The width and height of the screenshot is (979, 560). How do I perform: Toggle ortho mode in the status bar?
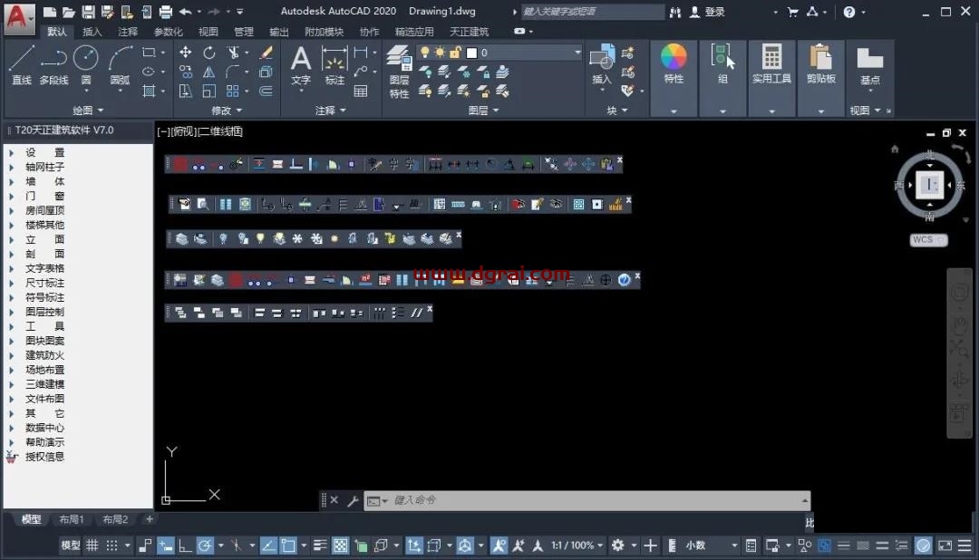pos(185,546)
